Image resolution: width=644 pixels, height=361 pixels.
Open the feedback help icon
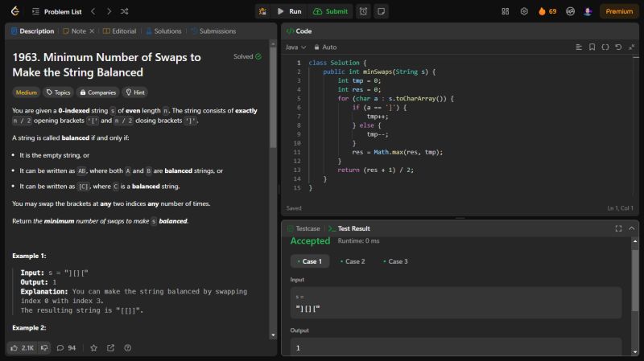coord(128,348)
